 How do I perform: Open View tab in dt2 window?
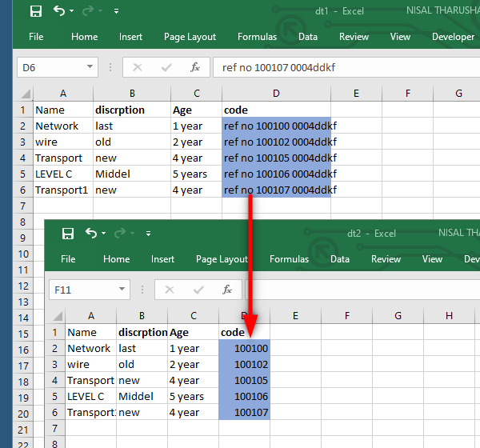(432, 259)
